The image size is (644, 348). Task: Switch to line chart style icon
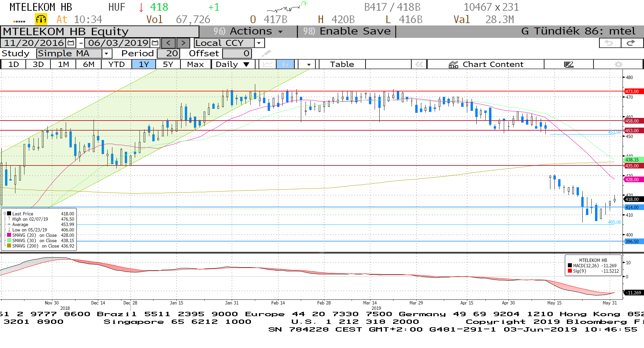pos(267,64)
